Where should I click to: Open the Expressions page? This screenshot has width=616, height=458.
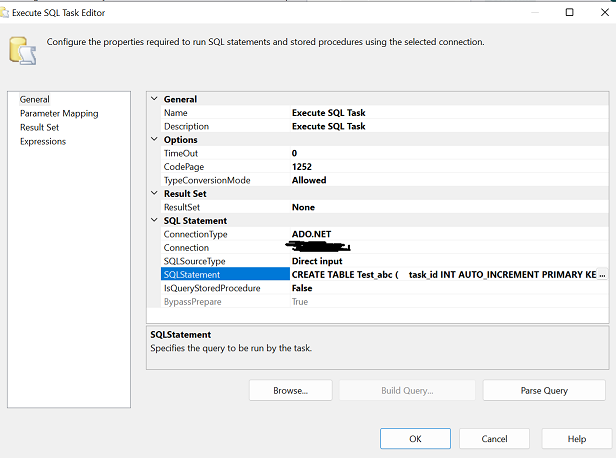point(43,141)
